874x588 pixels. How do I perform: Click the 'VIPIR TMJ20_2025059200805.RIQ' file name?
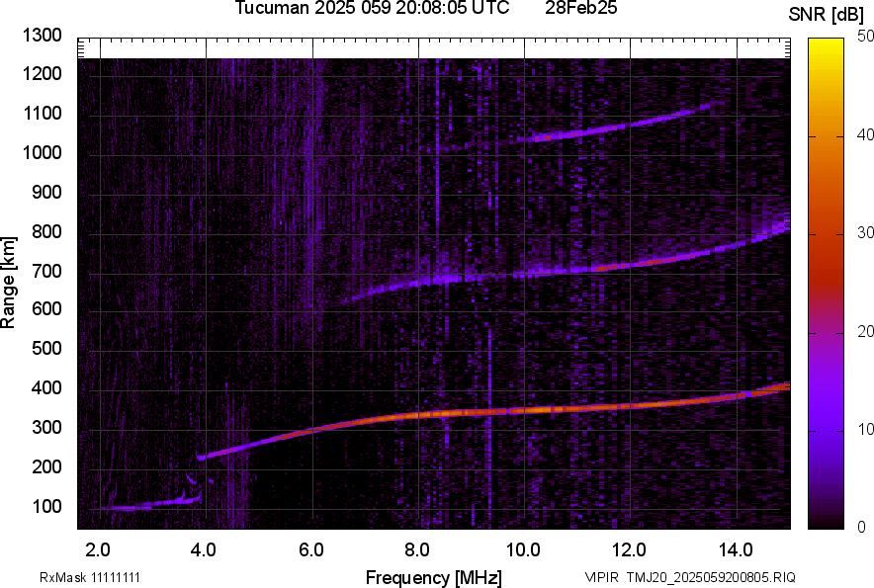(690, 577)
